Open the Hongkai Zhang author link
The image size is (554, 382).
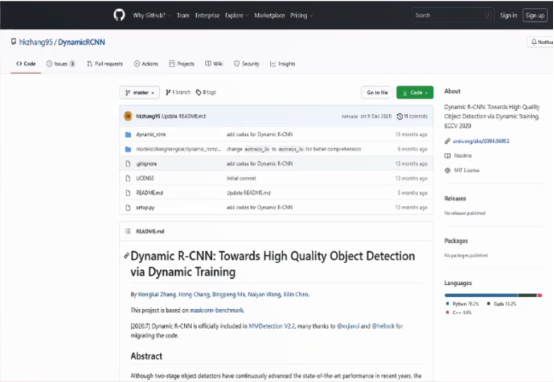[157, 294]
